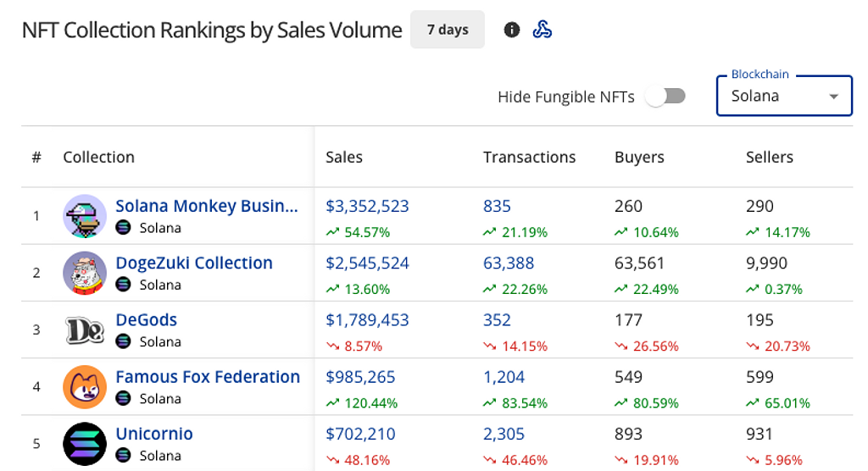Toggle the Hide Fungible NFTs switch
The width and height of the screenshot is (868, 471).
[665, 97]
